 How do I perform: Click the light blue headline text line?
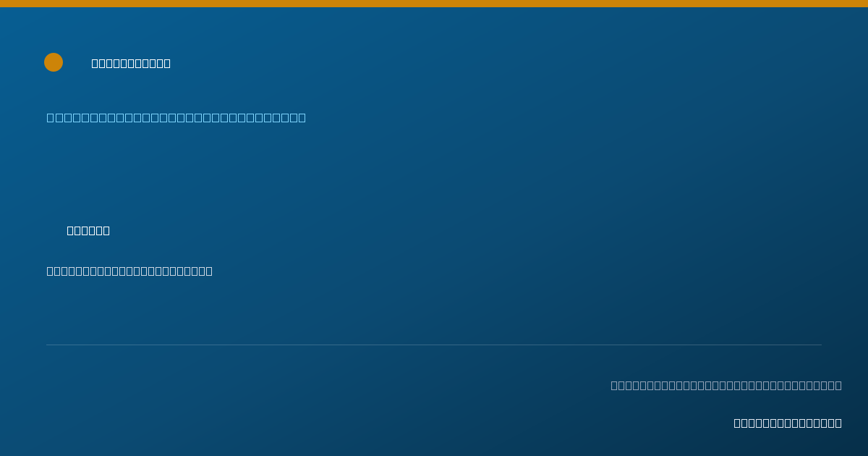176,117
